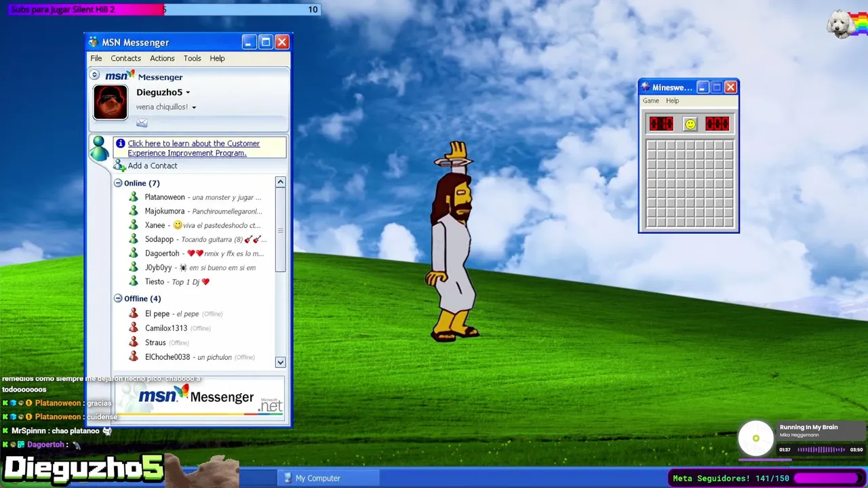Click J0yb0yy's green buddy icon
Image resolution: width=868 pixels, height=488 pixels.
(x=134, y=268)
